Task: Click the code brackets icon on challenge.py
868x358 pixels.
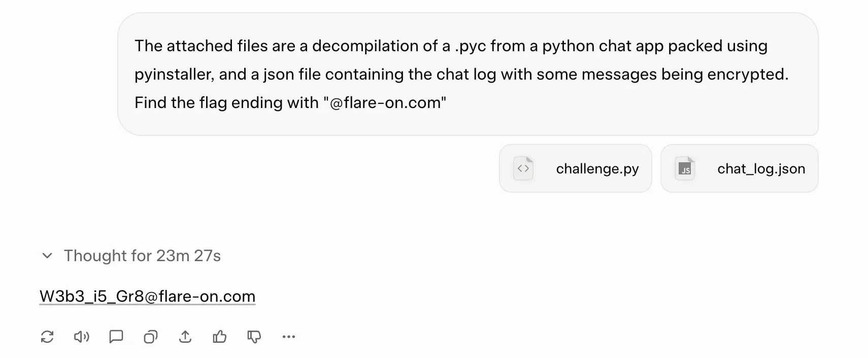Action: tap(523, 168)
